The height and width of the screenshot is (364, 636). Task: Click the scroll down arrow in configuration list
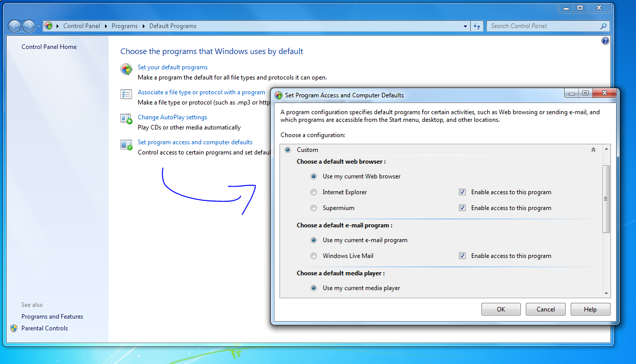606,294
